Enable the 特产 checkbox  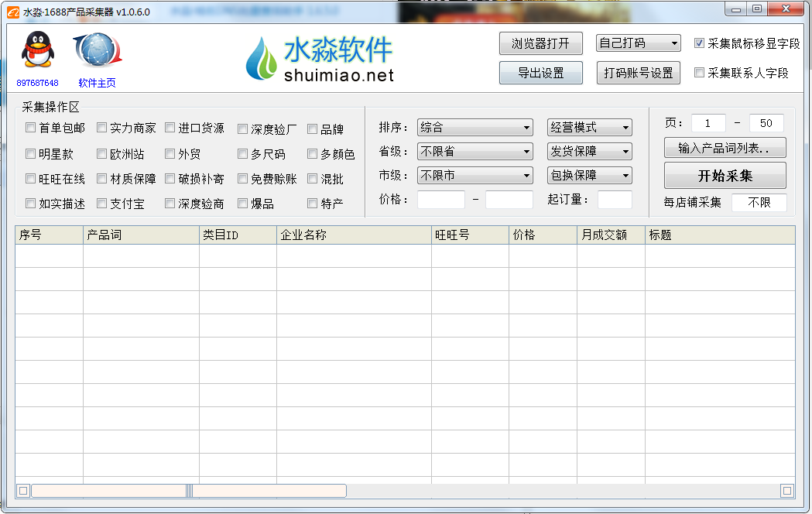pyautogui.click(x=312, y=204)
